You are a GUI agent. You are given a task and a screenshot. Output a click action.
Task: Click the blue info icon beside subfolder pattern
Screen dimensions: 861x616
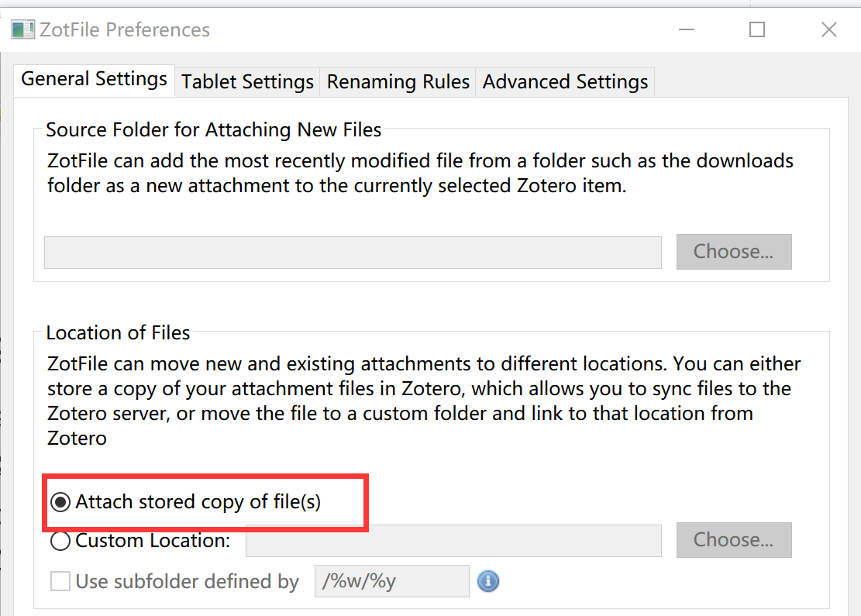coord(487,581)
